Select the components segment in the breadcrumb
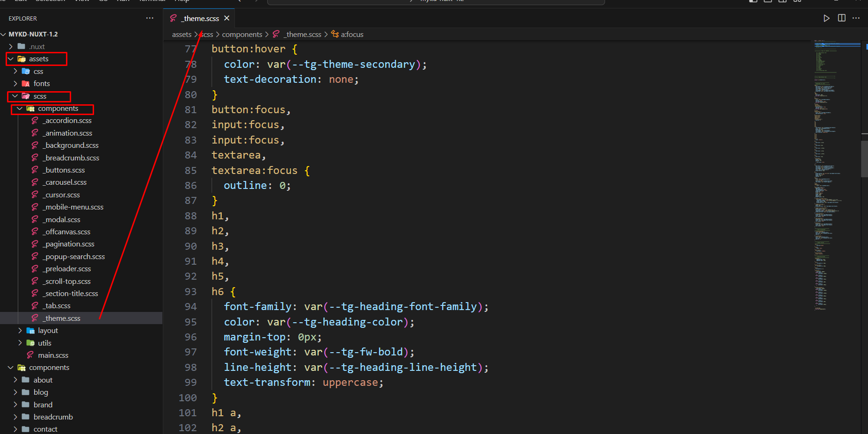The width and height of the screenshot is (868, 434). click(x=242, y=34)
